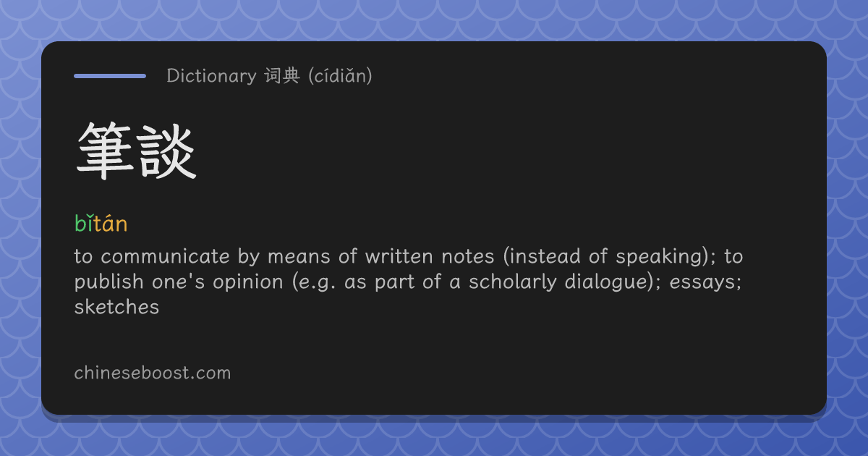Click the orange tán pinyin syllable
Image resolution: width=868 pixels, height=456 pixels.
click(x=111, y=224)
